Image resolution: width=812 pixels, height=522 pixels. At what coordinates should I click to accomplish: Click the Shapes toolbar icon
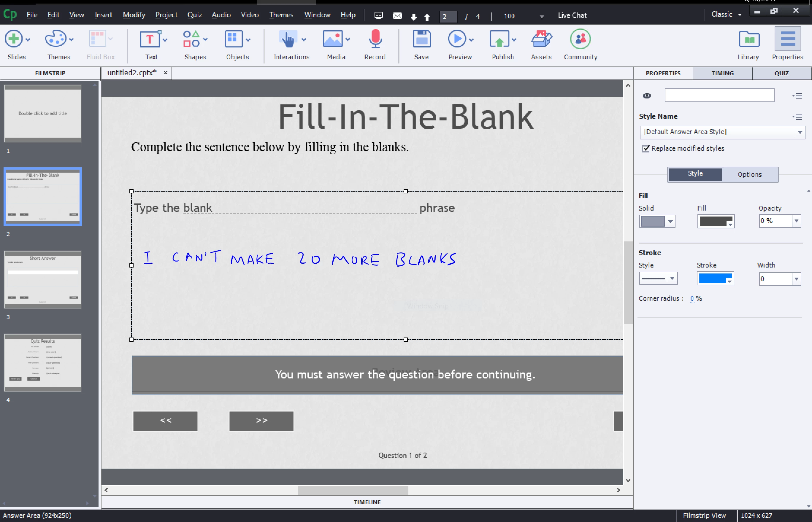pos(191,39)
